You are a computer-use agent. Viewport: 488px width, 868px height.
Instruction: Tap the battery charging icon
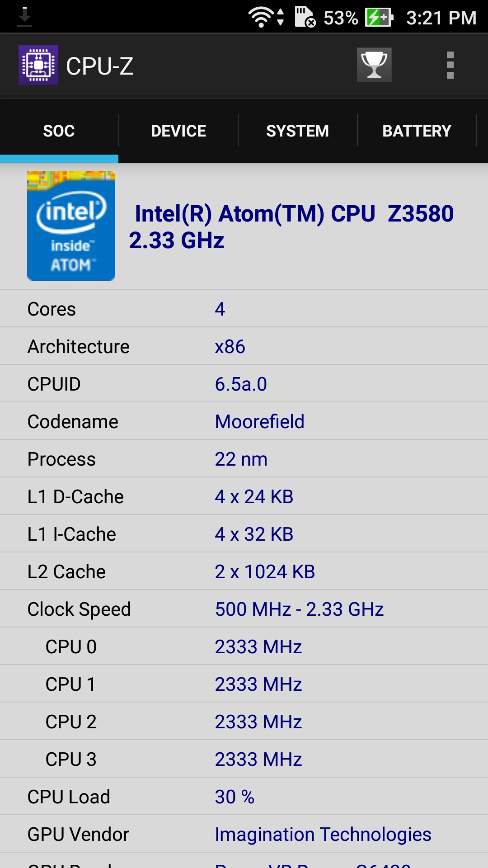click(x=379, y=18)
